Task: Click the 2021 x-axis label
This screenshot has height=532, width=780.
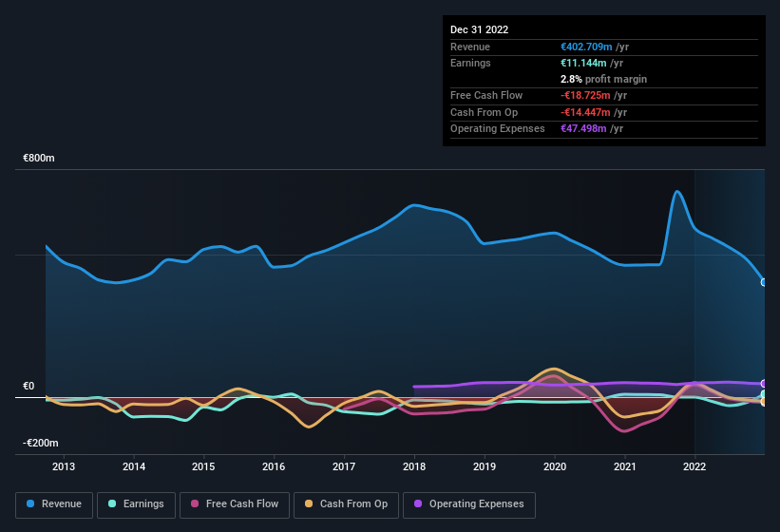Action: click(625, 466)
